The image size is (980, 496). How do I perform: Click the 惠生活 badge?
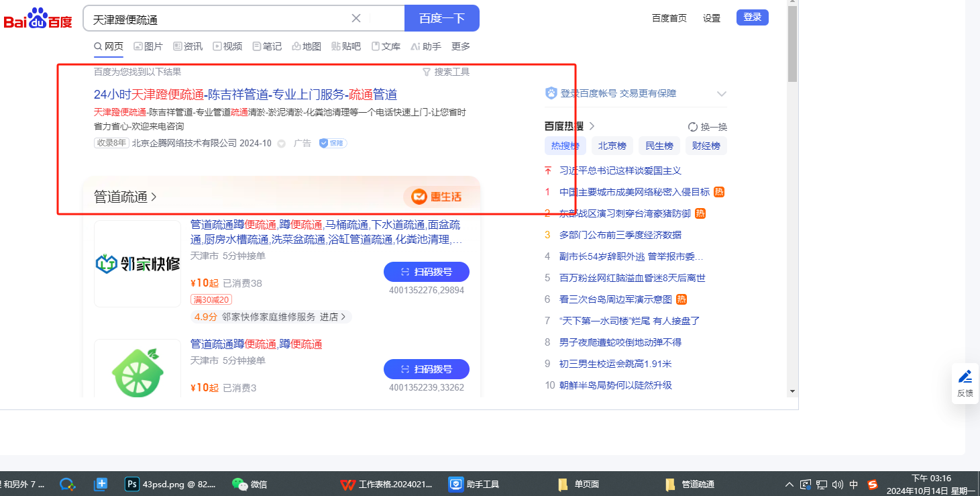437,197
